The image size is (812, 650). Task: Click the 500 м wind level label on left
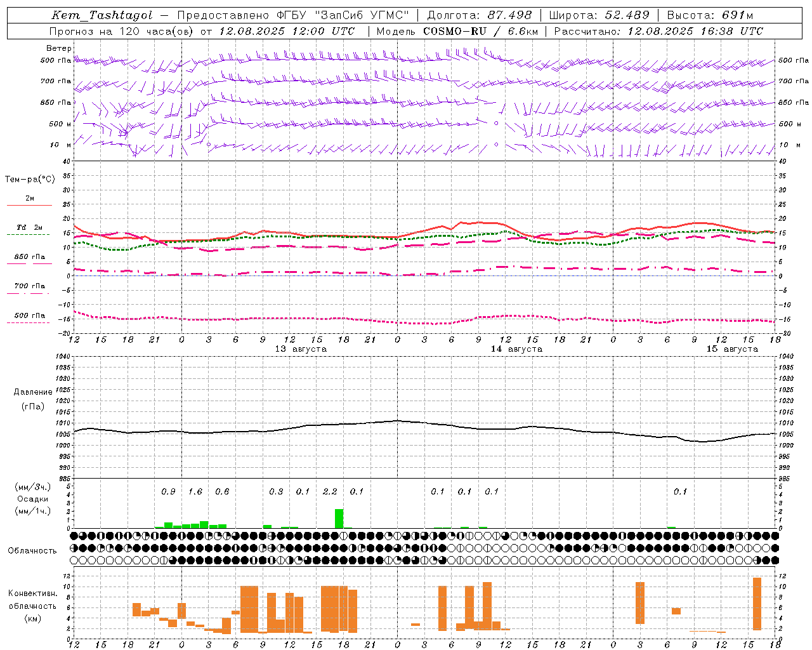pyautogui.click(x=60, y=124)
